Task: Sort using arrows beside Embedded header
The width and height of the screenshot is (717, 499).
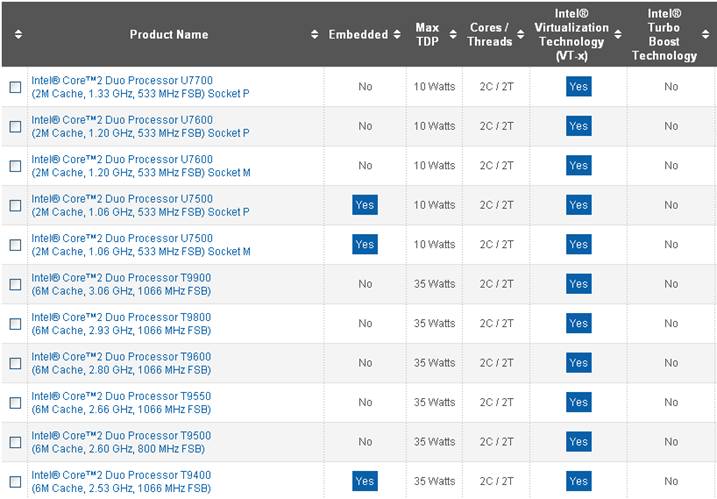Action: click(397, 34)
